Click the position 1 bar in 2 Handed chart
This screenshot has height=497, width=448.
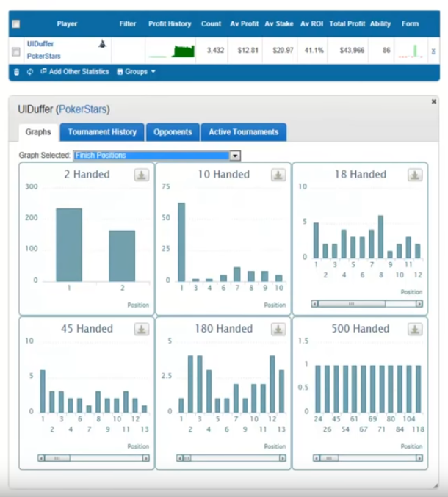[69, 244]
